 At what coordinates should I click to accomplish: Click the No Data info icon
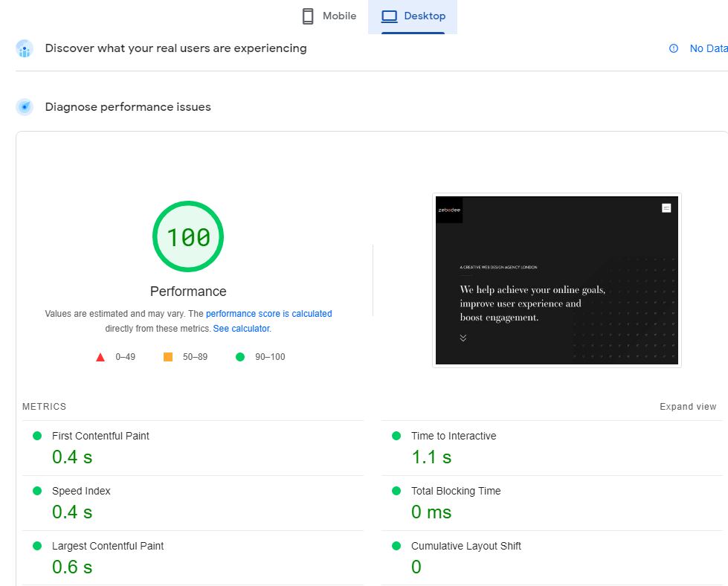click(x=673, y=48)
